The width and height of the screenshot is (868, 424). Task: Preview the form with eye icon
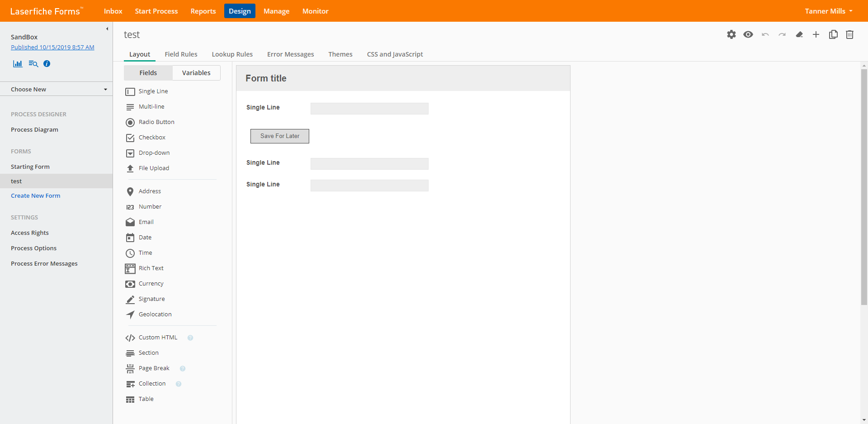pos(748,34)
